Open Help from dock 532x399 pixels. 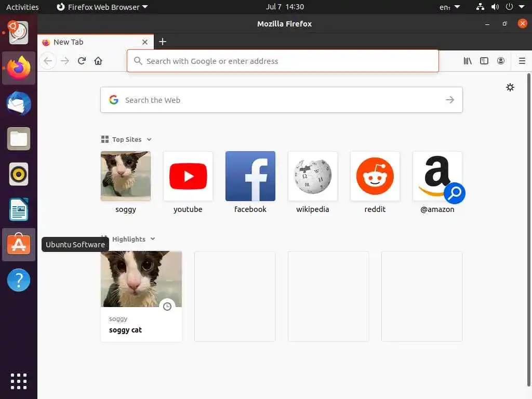(19, 280)
